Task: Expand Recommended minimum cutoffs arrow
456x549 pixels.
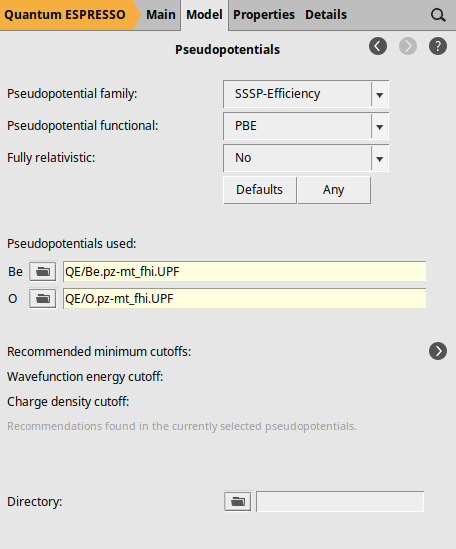Action: 438,351
